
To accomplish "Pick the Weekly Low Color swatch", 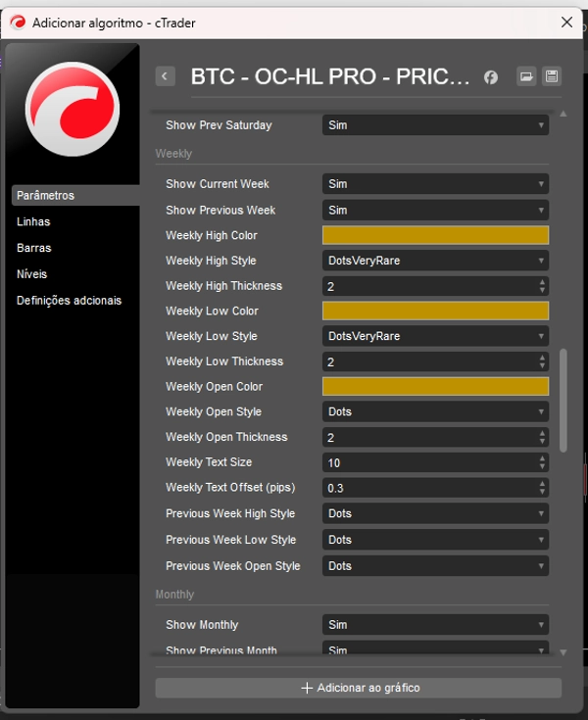I will pyautogui.click(x=435, y=311).
